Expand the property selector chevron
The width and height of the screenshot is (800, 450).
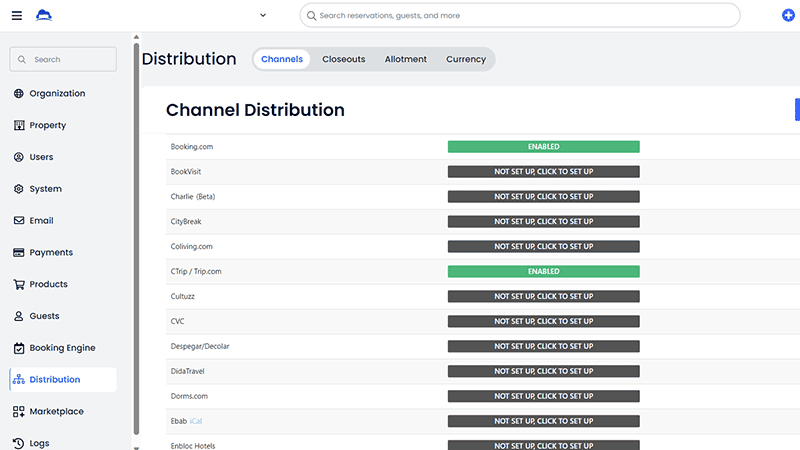[263, 15]
